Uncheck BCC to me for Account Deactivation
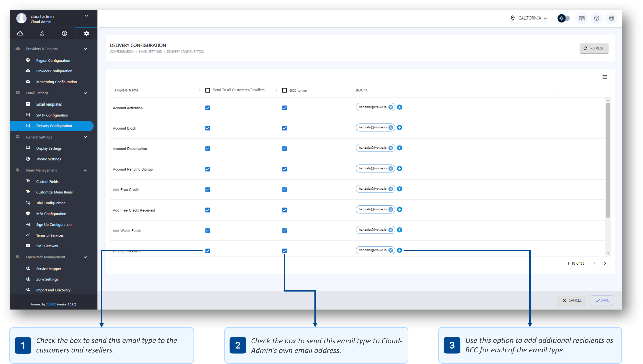This screenshot has width=643, height=364. click(x=284, y=149)
